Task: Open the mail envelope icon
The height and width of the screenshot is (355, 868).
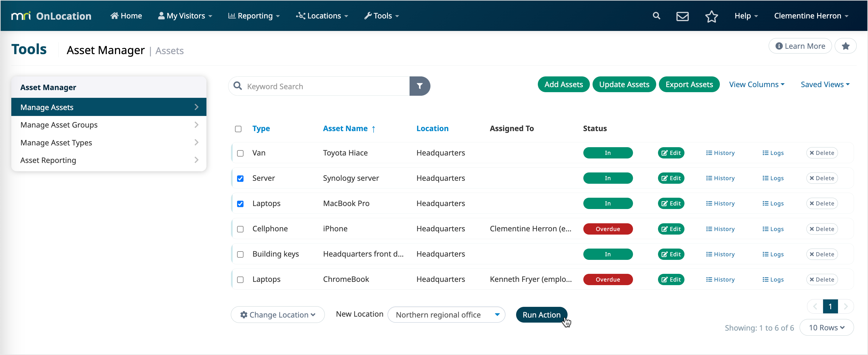Action: [x=682, y=16]
